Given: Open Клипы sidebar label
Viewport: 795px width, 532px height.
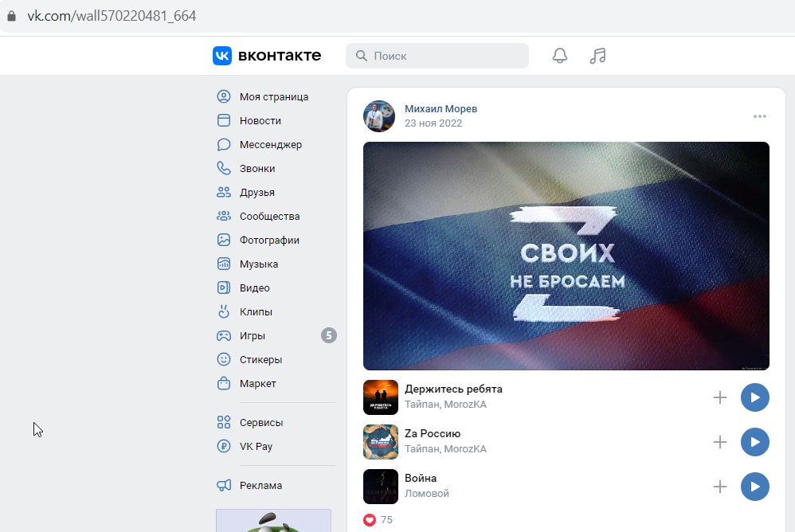Looking at the screenshot, I should coord(256,312).
